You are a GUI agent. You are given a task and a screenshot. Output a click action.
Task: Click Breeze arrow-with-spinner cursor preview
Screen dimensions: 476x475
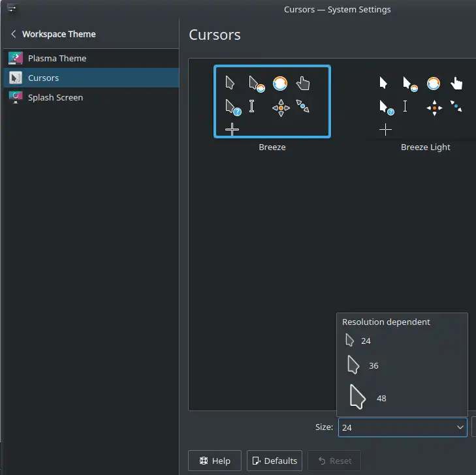coord(257,84)
